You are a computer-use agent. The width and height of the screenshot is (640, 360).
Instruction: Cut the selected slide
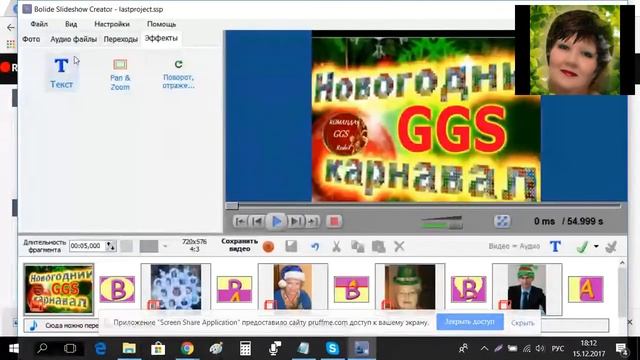(x=336, y=246)
